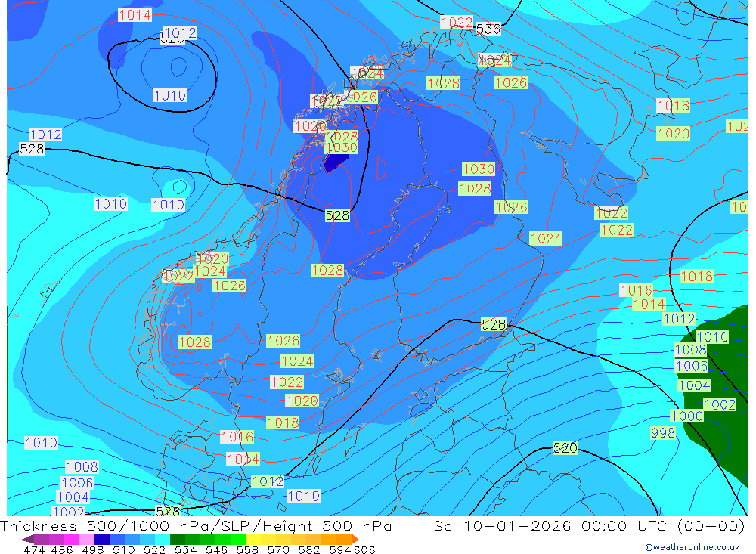The height and width of the screenshot is (554, 756).
Task: Select the legend value '558'
Action: pos(247,549)
